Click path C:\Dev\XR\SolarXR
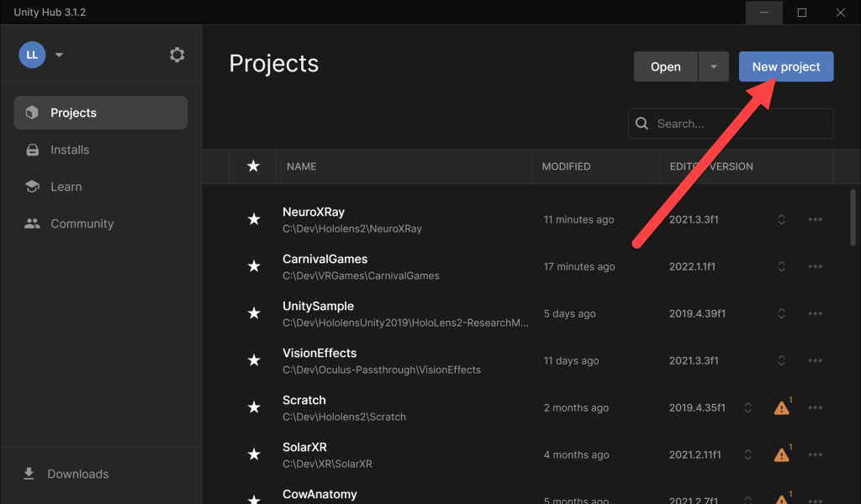 pos(327,464)
